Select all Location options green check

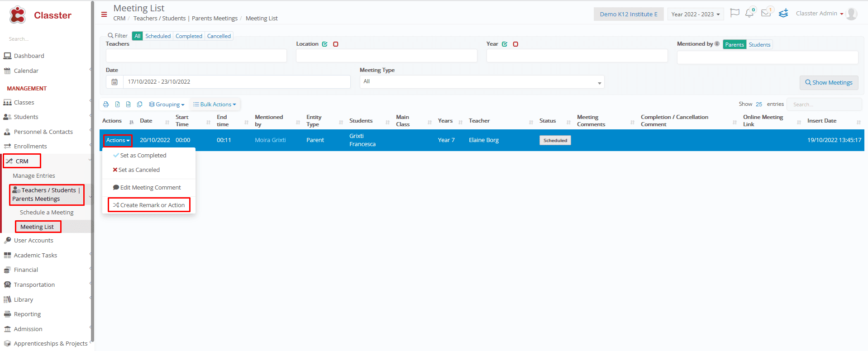coord(324,44)
